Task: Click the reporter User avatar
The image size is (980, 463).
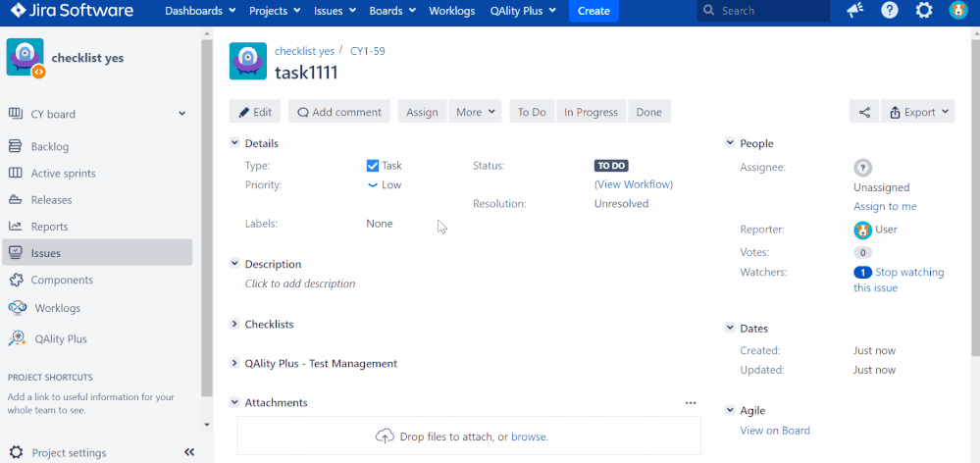Action: coord(862,230)
